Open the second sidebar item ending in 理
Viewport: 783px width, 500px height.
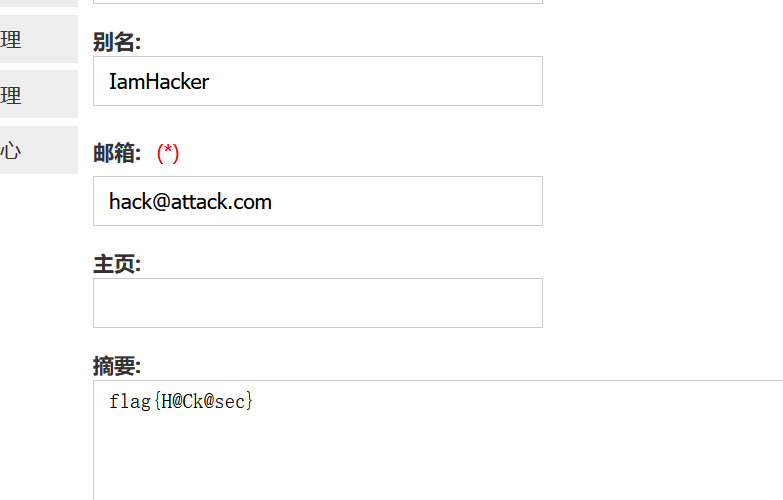point(38,94)
